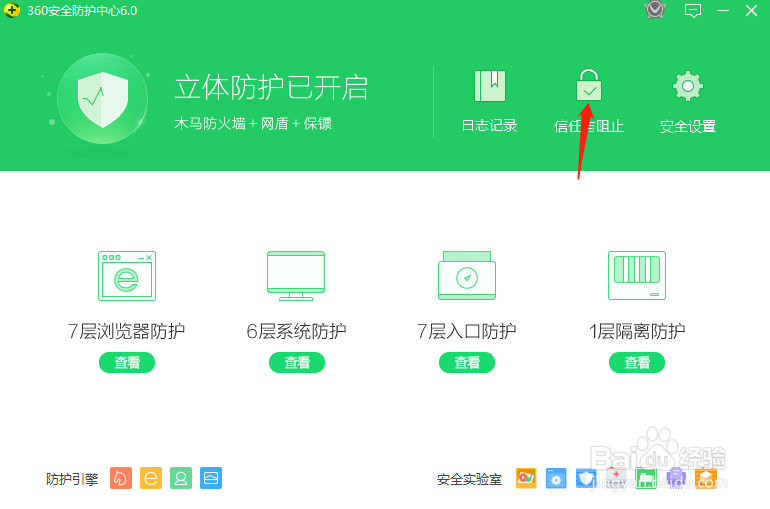Close the 360 protection center window
770x509 pixels.
pyautogui.click(x=751, y=10)
